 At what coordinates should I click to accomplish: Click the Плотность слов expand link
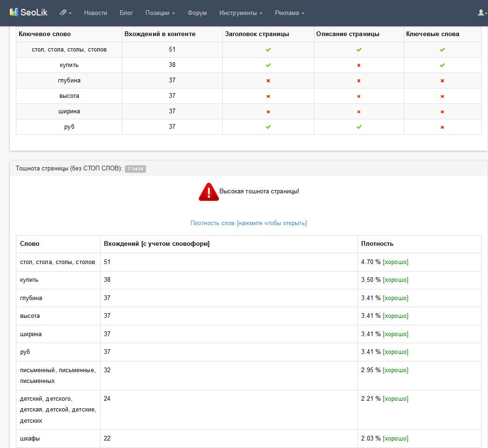(248, 223)
